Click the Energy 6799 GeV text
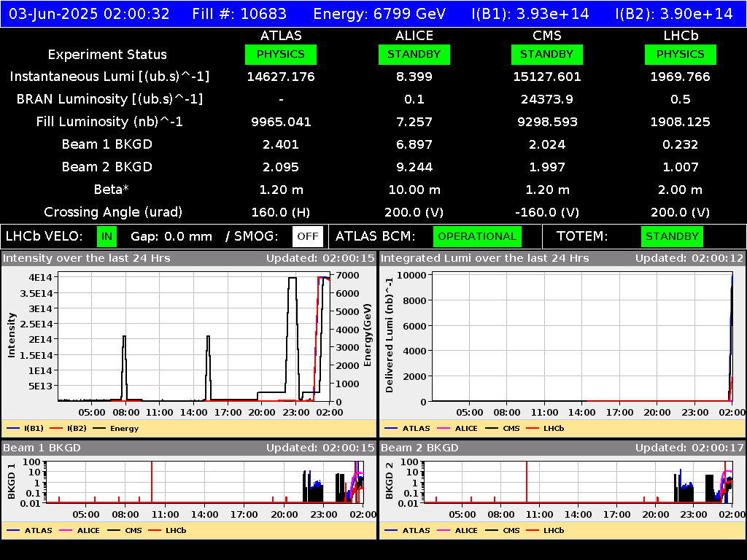Viewport: 747px width, 560px height. (x=379, y=13)
